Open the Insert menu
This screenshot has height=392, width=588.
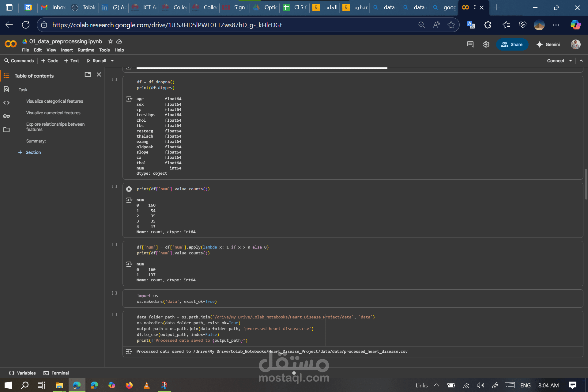pos(67,50)
